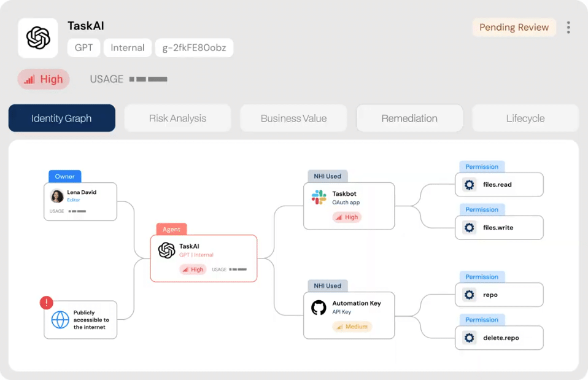Open the three-dot more options menu
Screen dimensions: 588x380
568,28
